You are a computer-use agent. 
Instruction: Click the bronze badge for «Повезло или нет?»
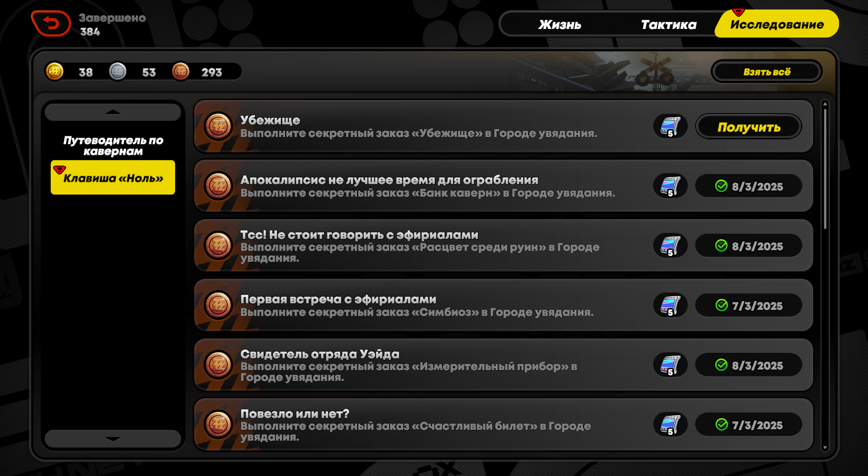(218, 424)
